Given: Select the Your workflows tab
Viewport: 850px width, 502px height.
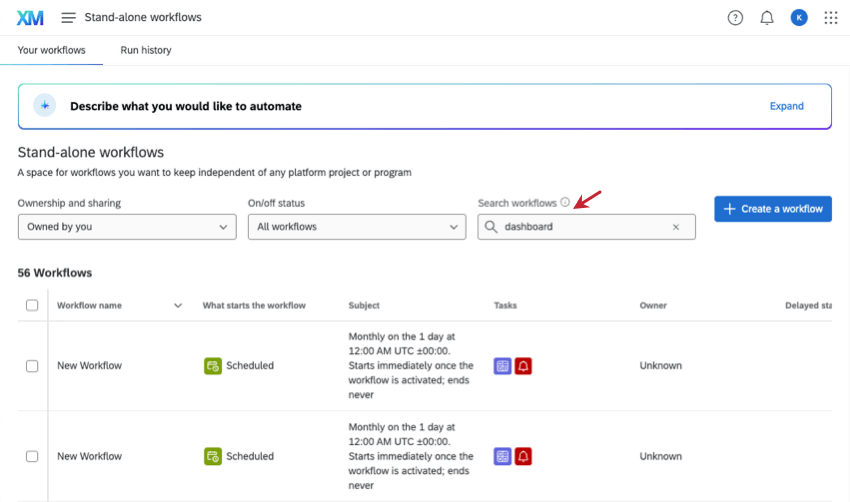Looking at the screenshot, I should coord(51,50).
